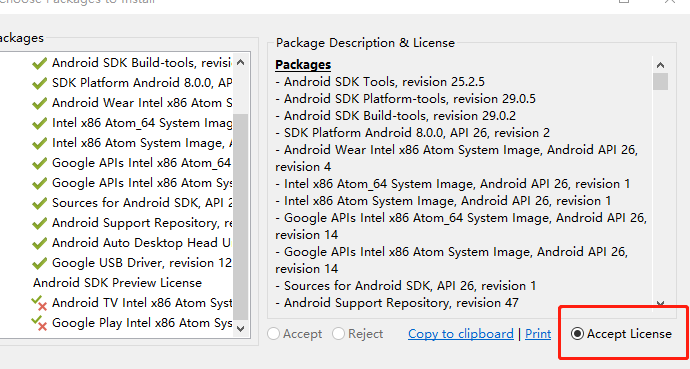Click 'Android SDK Tools, revision 25.2.5' text
Viewport: 690px width, 369px height.
coord(384,82)
